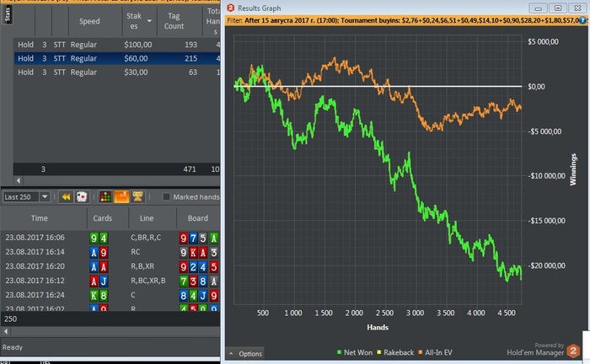Click the Hands axis label
590x364 pixels.
[378, 327]
